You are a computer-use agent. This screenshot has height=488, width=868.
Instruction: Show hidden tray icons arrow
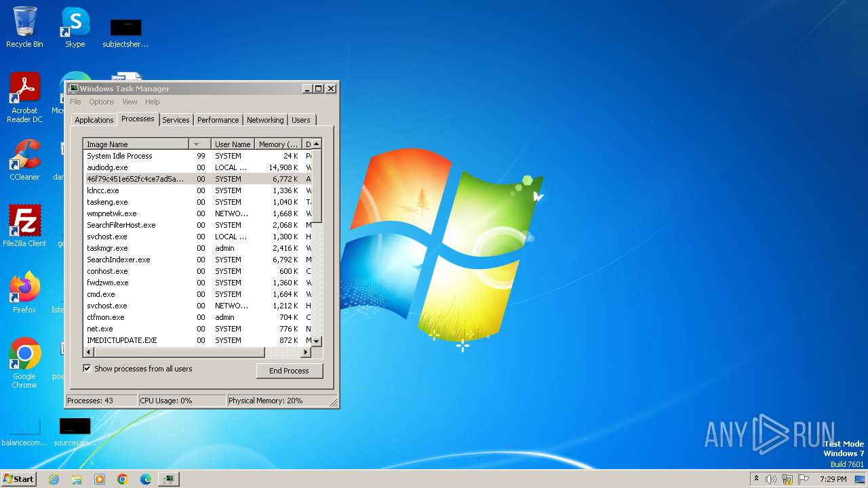point(756,479)
